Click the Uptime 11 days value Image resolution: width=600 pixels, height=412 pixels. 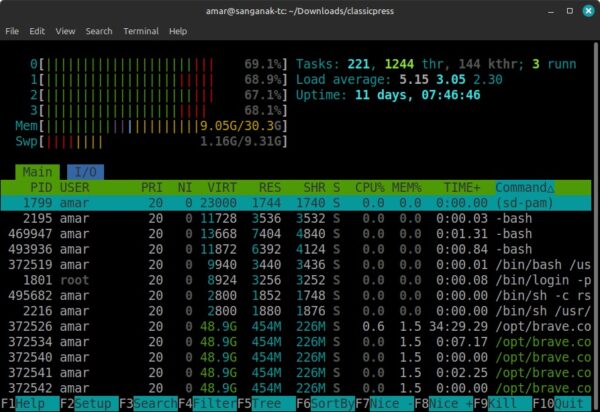pos(417,95)
